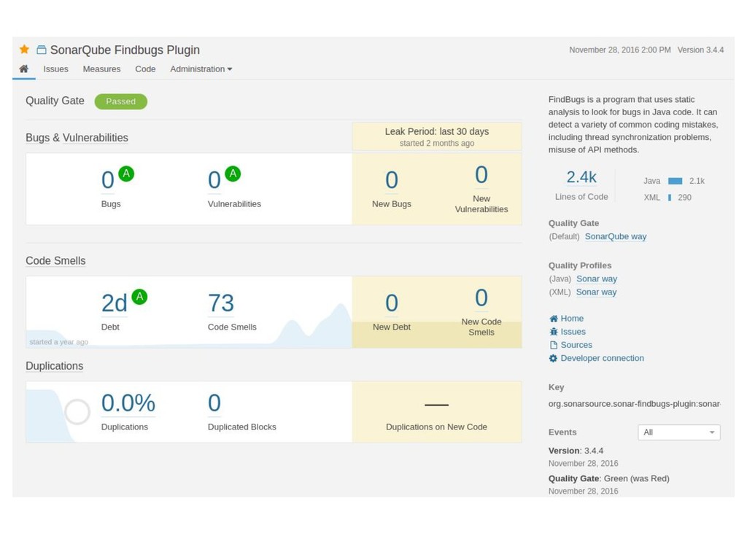Click the Quality Gate Green (was Red) event
Image resolution: width=747 pixels, height=560 pixels.
[x=608, y=478]
